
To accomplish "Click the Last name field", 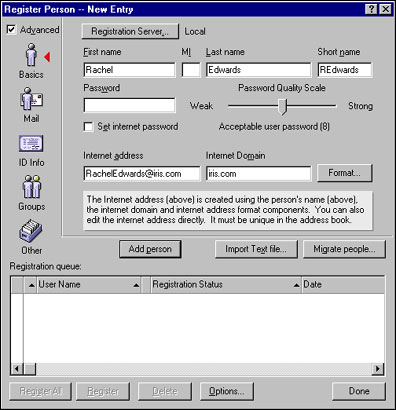I will pyautogui.click(x=258, y=70).
